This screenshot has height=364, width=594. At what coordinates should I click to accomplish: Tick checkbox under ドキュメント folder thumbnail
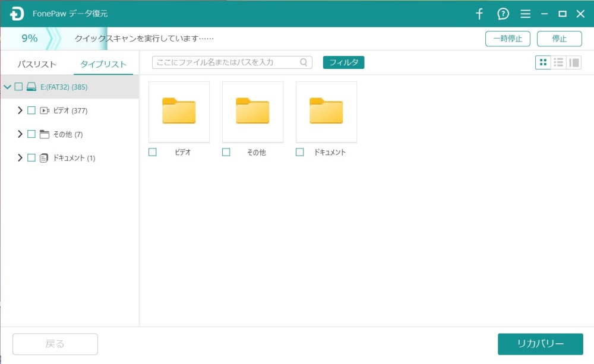pos(299,152)
